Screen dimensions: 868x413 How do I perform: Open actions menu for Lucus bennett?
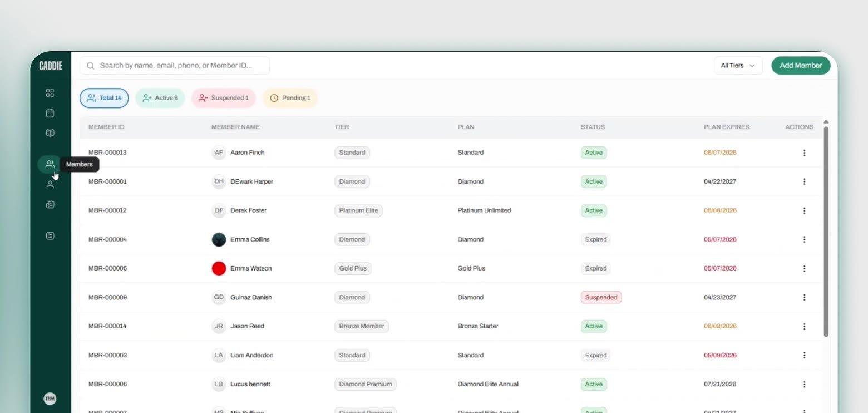804,384
